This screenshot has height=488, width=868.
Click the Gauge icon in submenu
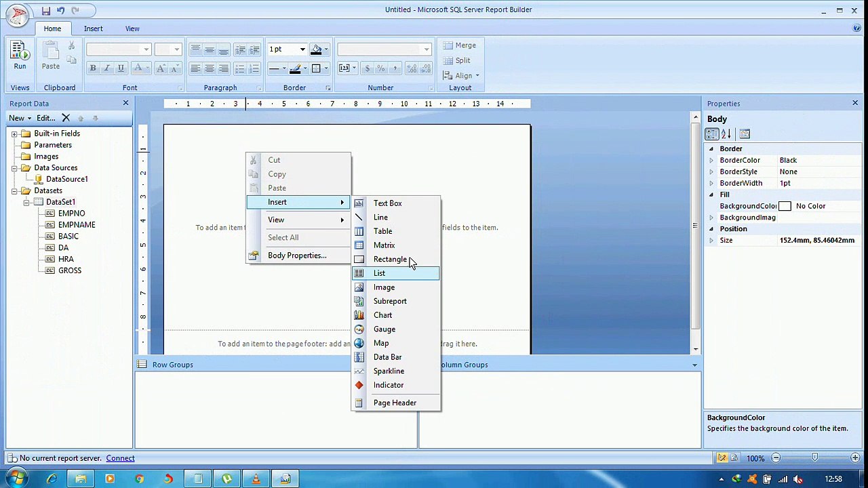click(x=359, y=329)
